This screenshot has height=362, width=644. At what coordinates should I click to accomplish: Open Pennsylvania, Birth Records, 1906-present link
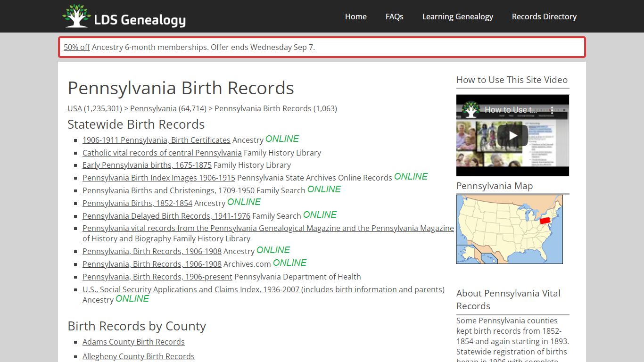[157, 277]
